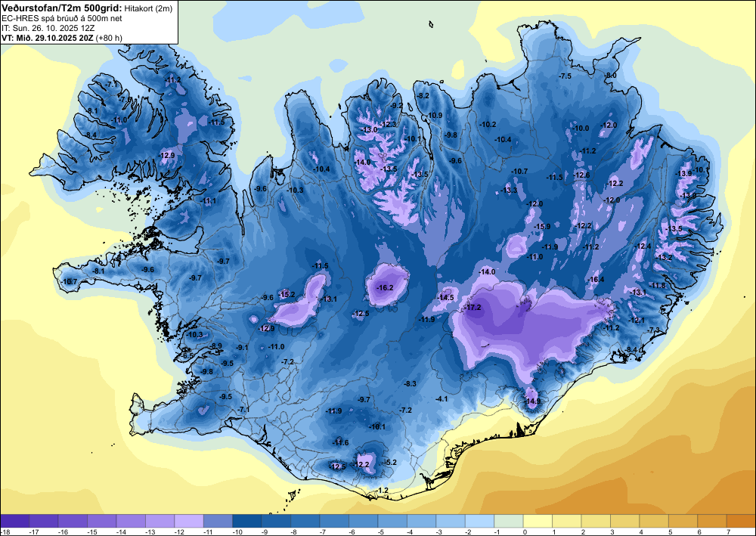The width and height of the screenshot is (756, 536).
Task: Click the -12.5 value beside -12.2 in the south
Action: pyautogui.click(x=337, y=466)
